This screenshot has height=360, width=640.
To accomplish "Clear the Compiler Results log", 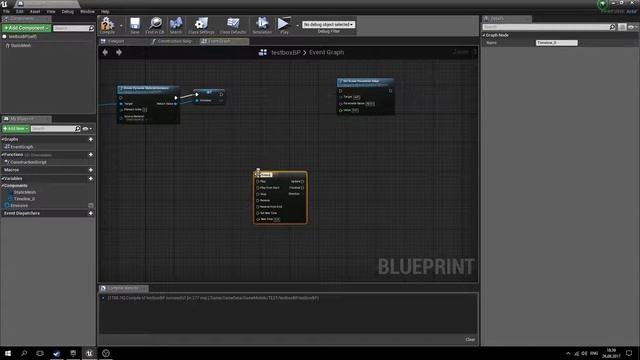I will (x=470, y=340).
